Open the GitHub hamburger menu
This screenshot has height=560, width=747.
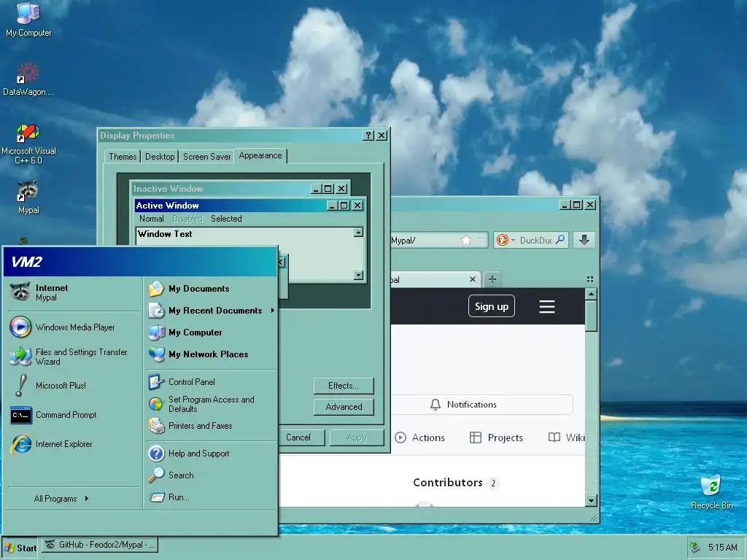point(547,306)
